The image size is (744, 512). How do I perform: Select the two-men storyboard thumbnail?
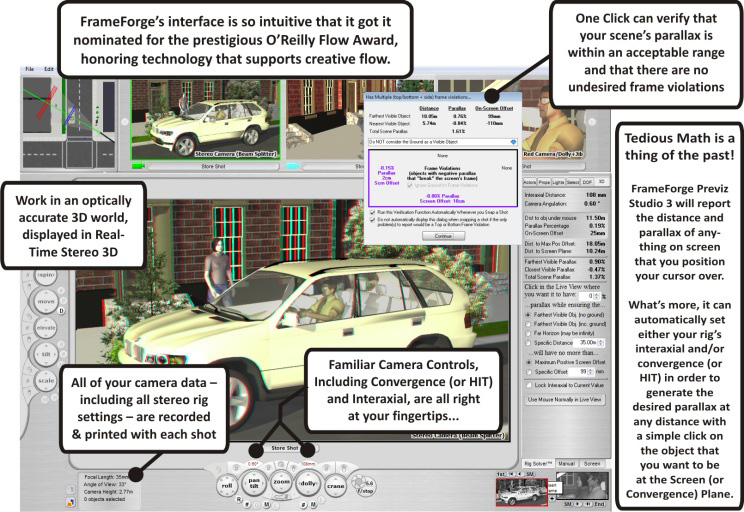583,486
